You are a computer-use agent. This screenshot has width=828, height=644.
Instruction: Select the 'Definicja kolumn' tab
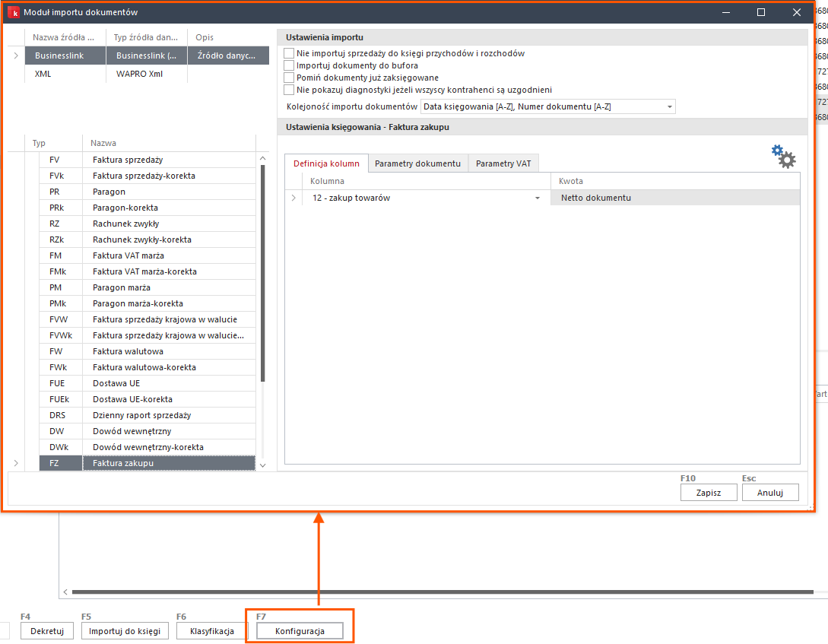click(x=327, y=163)
